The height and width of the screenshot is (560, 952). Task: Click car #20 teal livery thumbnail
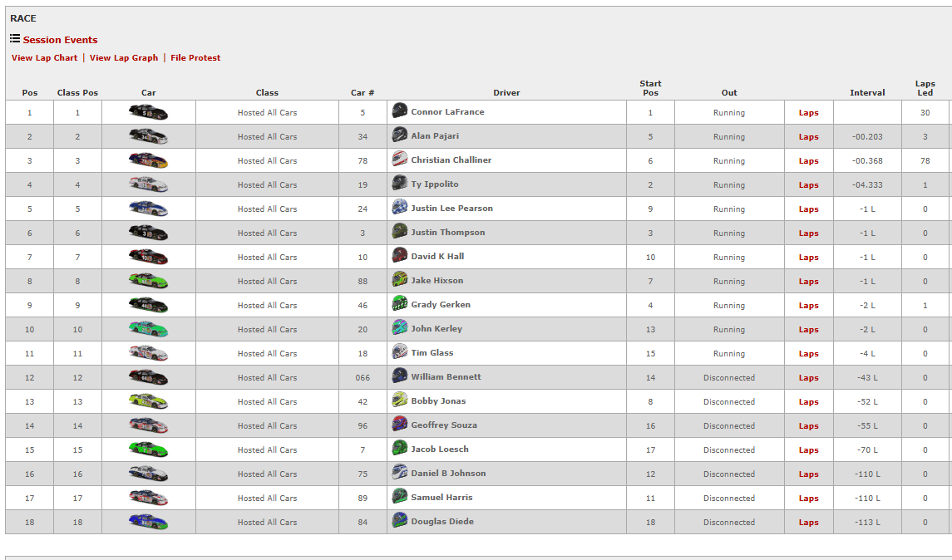(148, 329)
